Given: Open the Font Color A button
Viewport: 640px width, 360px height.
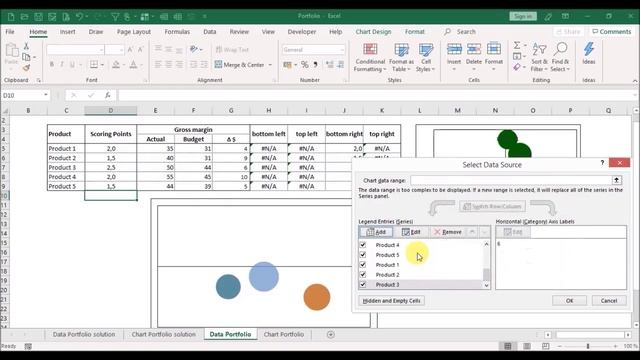Looking at the screenshot, I should pos(133,64).
